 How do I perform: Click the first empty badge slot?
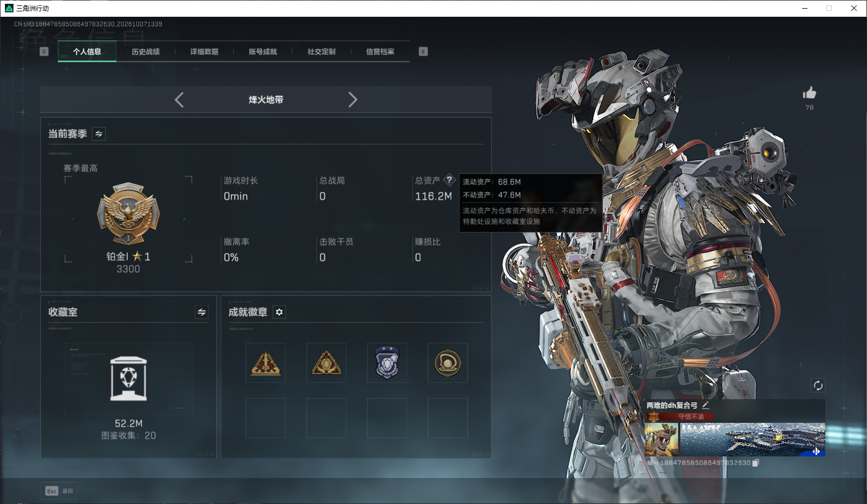pos(266,418)
